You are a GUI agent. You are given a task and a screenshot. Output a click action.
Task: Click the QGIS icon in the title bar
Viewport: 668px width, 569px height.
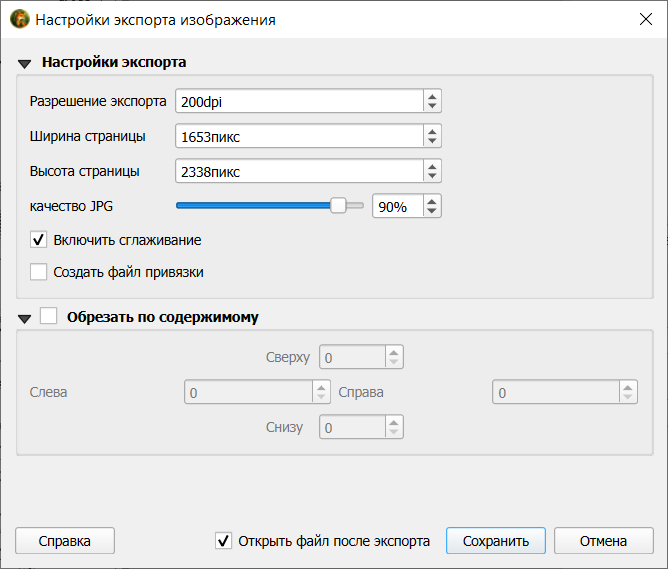[20, 19]
